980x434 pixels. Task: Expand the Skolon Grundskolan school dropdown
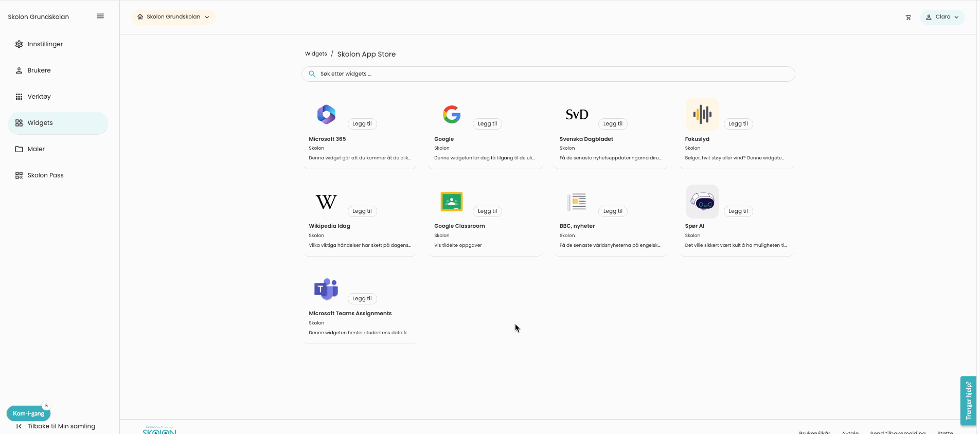(173, 17)
